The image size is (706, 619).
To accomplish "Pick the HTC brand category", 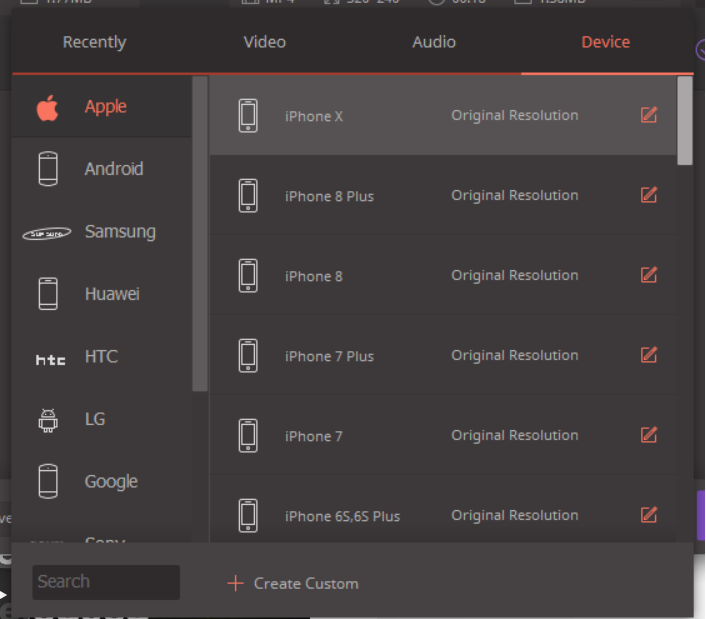I will pos(100,357).
